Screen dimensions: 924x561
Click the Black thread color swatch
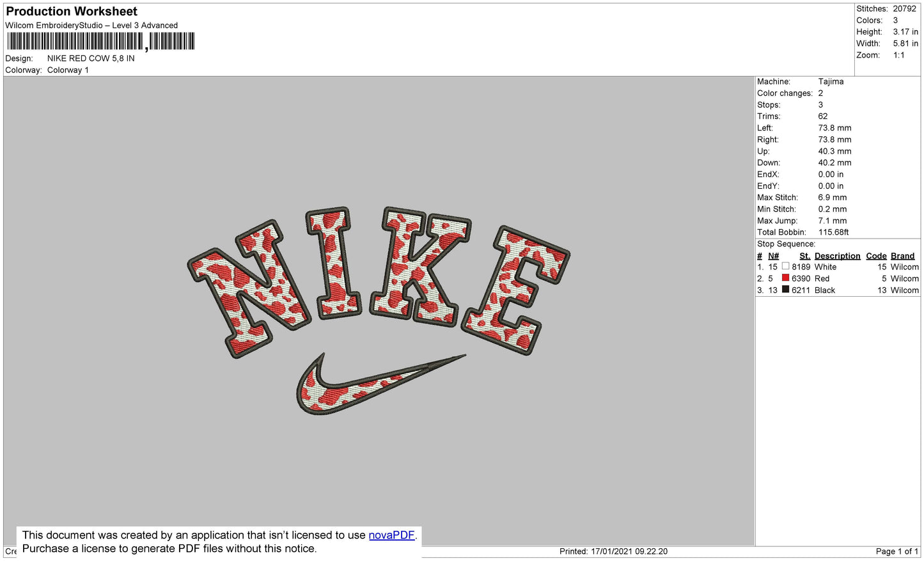tap(785, 289)
